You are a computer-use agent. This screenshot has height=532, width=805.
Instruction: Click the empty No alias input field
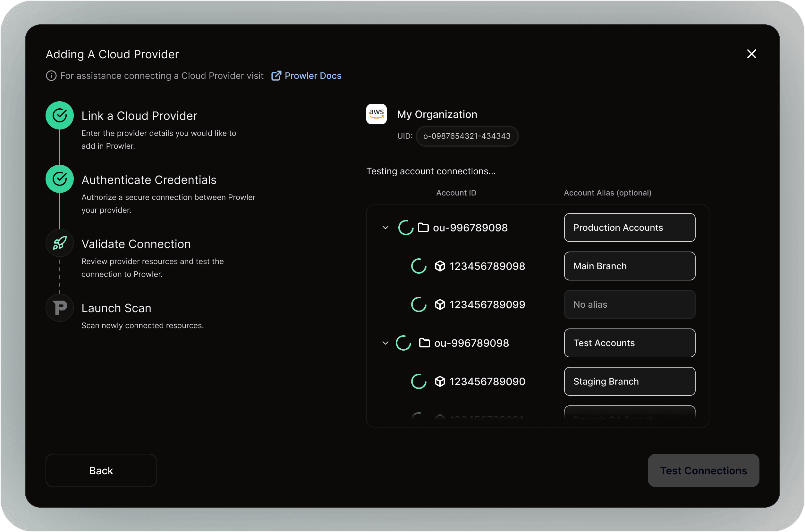(630, 304)
